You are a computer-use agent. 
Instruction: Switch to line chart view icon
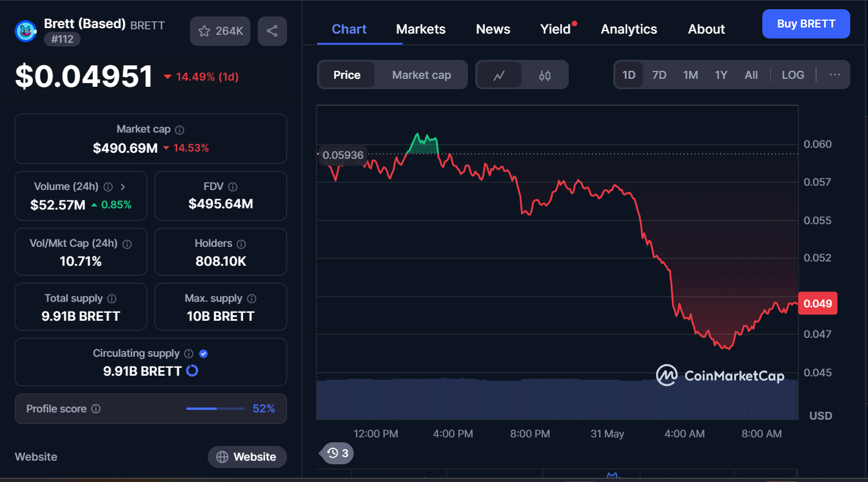[x=499, y=75]
